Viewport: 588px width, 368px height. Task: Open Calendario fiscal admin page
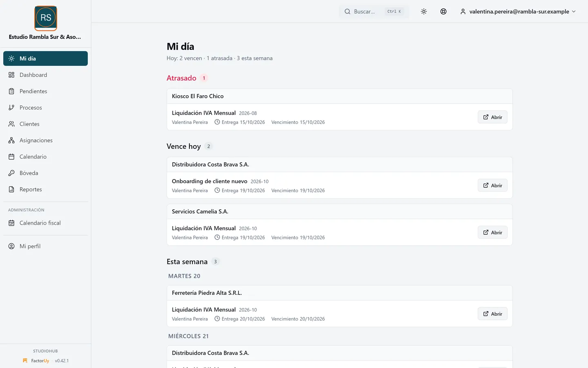pyautogui.click(x=45, y=223)
